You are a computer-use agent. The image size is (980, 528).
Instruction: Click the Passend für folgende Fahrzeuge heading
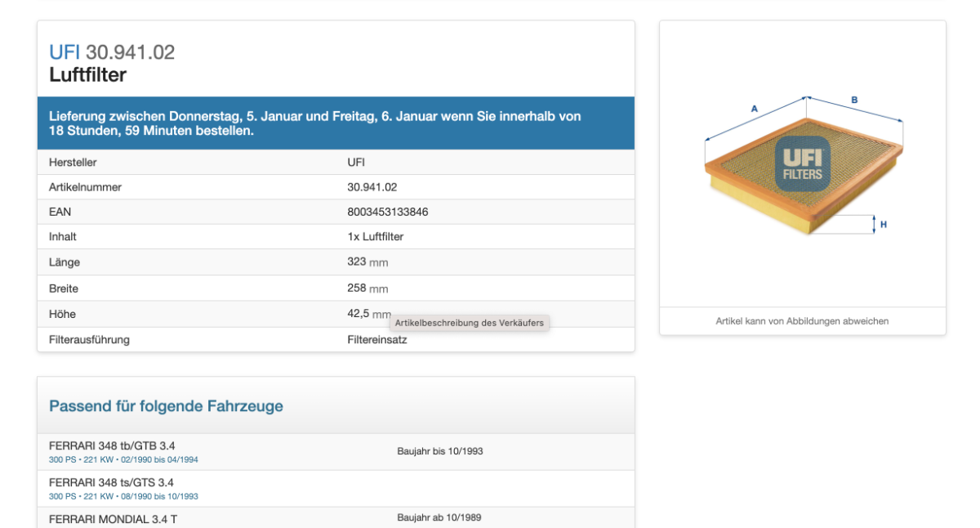click(166, 406)
